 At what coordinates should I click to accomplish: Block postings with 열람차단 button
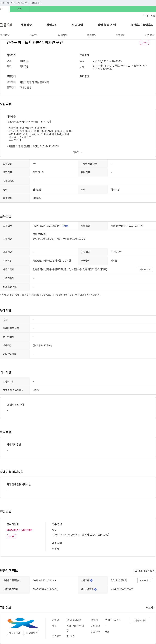click(x=31, y=633)
